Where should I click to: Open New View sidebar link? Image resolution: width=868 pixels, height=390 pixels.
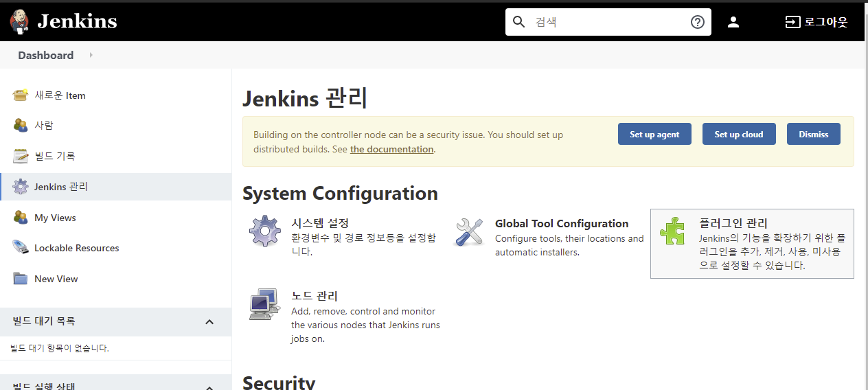56,279
